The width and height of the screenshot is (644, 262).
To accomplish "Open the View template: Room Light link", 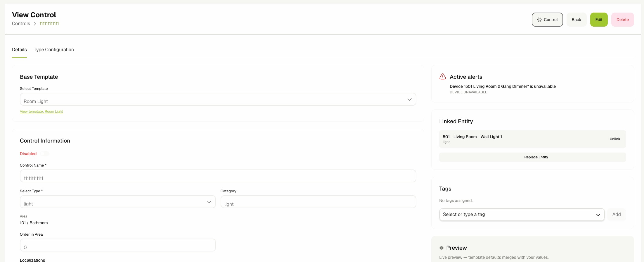I will click(x=41, y=112).
